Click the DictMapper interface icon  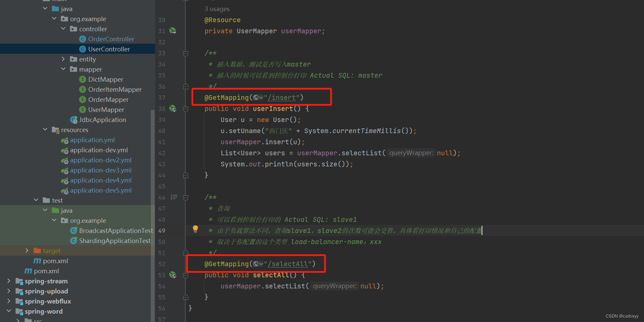coord(83,79)
